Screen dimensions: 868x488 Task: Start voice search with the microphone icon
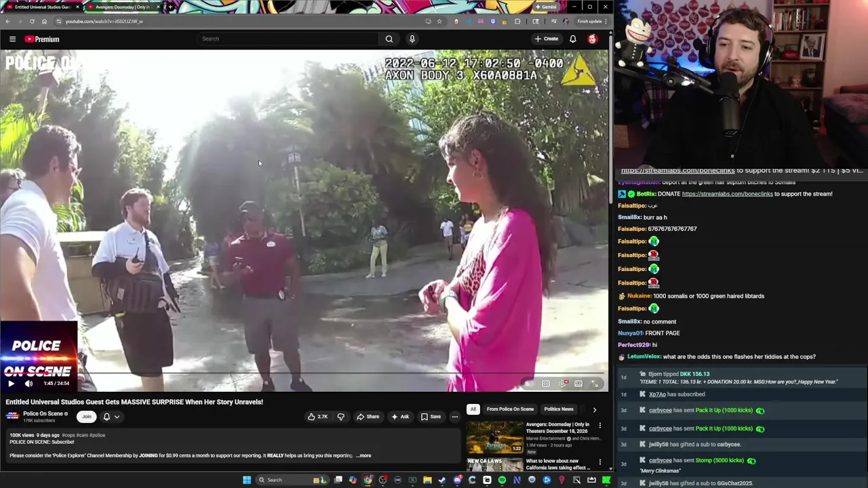click(x=412, y=39)
